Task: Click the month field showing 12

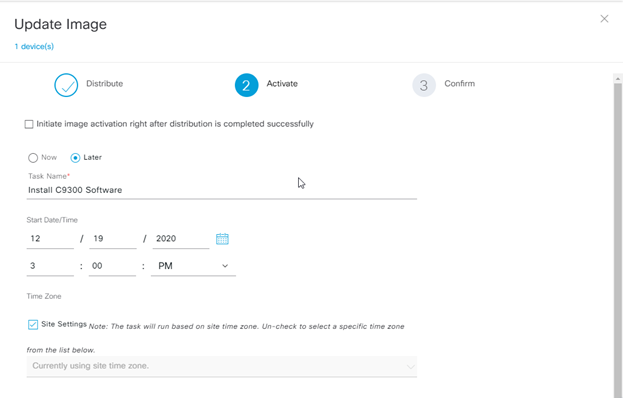Action: 50,239
